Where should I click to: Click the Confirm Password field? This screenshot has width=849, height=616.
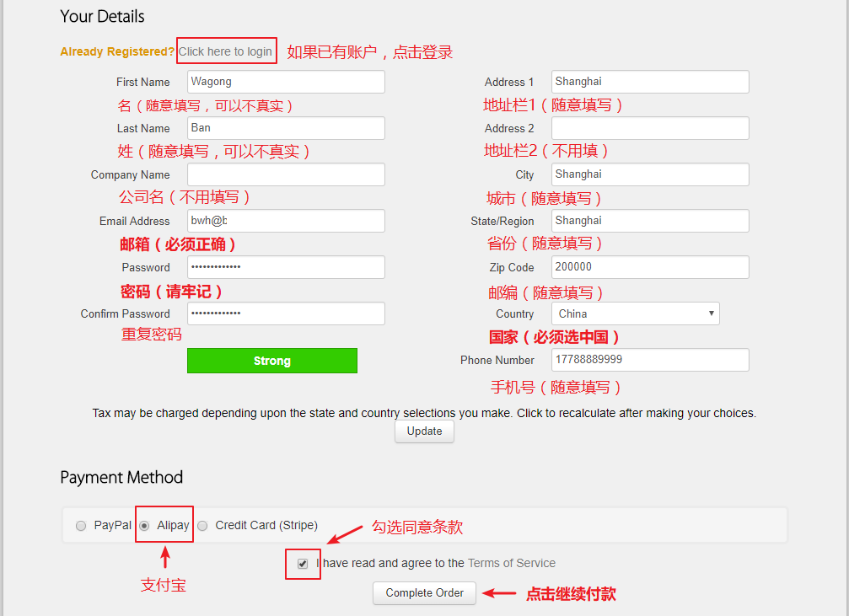tap(286, 313)
